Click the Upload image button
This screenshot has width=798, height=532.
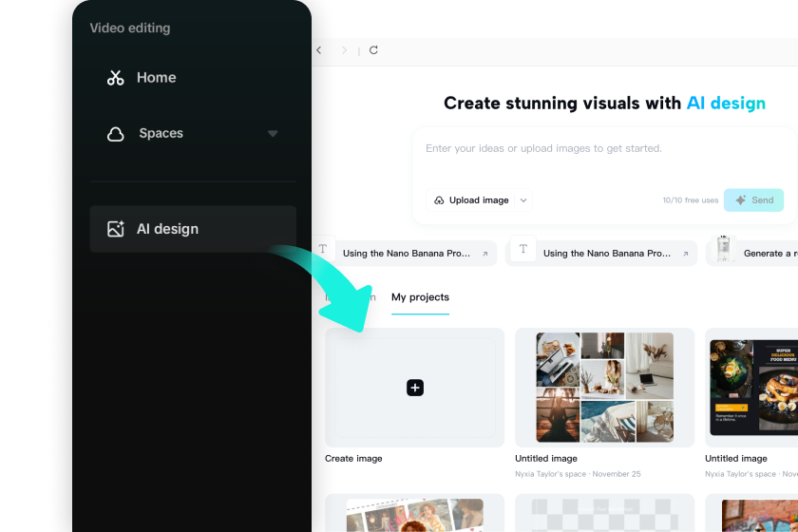(x=471, y=200)
